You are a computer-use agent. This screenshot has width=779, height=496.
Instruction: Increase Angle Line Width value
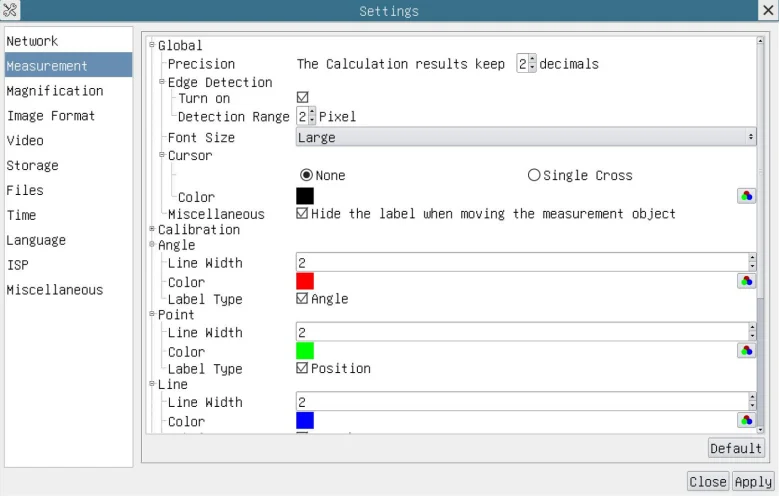752,257
